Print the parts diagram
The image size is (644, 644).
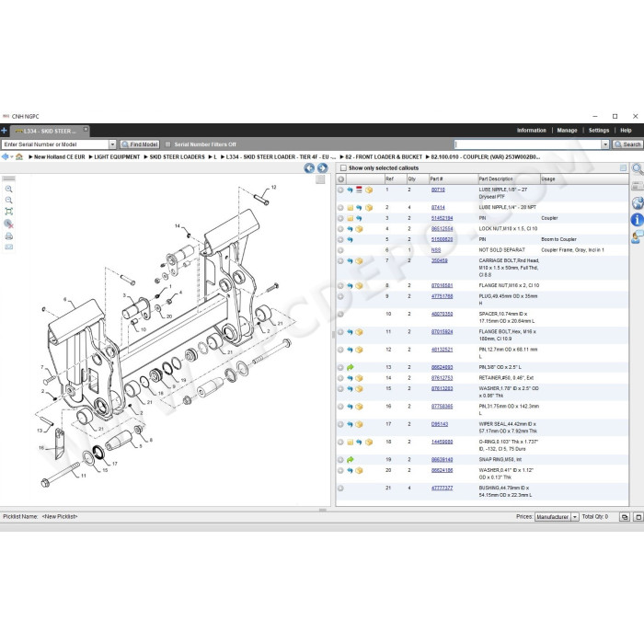coord(8,236)
